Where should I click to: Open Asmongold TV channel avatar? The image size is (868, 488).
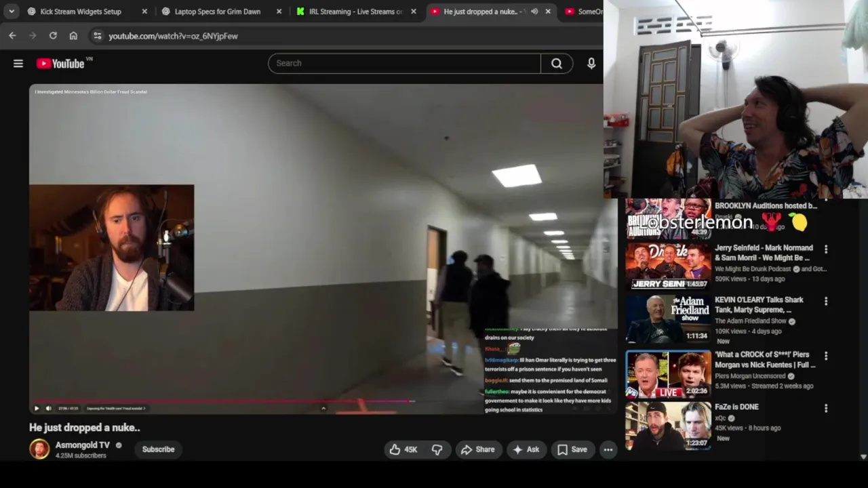pos(39,449)
